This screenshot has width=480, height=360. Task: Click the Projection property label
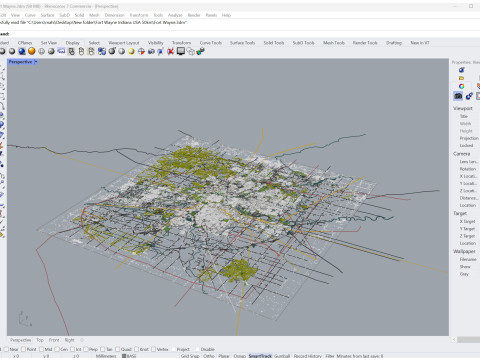pos(469,138)
